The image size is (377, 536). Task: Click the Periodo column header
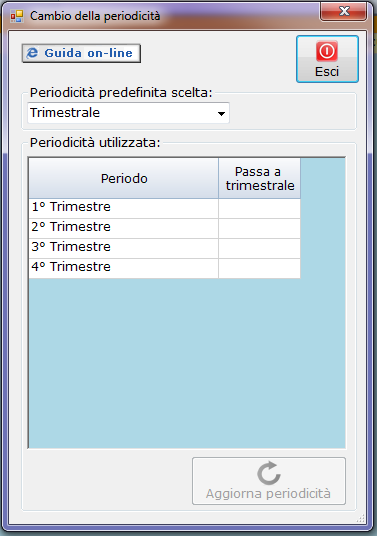(124, 178)
